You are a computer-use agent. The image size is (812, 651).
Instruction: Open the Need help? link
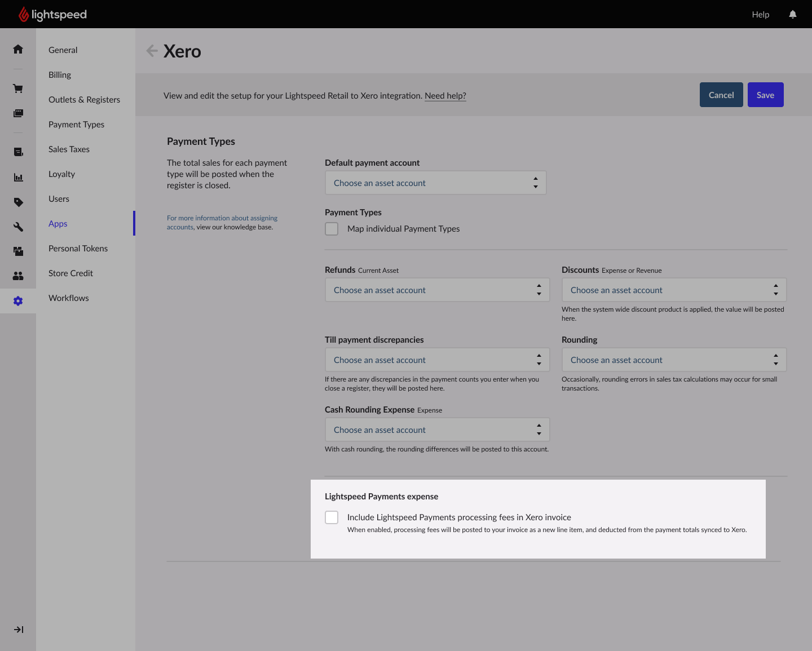[445, 96]
